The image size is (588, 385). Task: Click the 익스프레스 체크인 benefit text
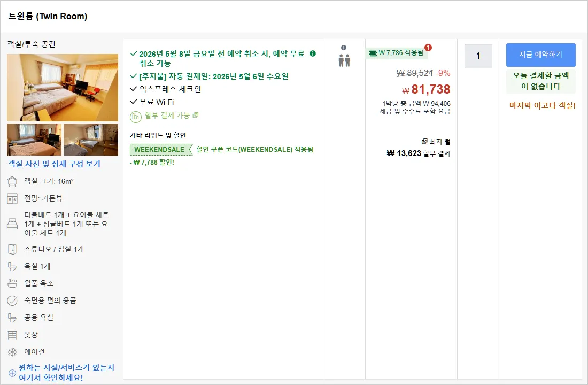click(x=170, y=89)
